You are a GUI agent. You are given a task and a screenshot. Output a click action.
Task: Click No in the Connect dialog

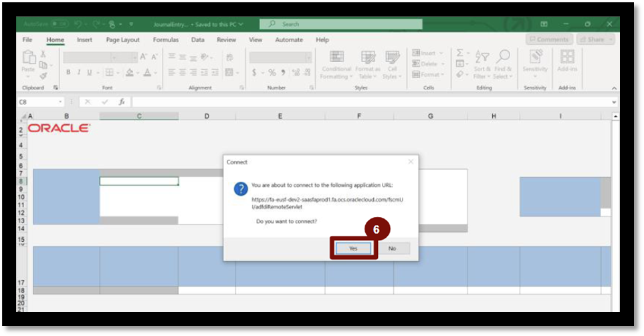(x=393, y=248)
